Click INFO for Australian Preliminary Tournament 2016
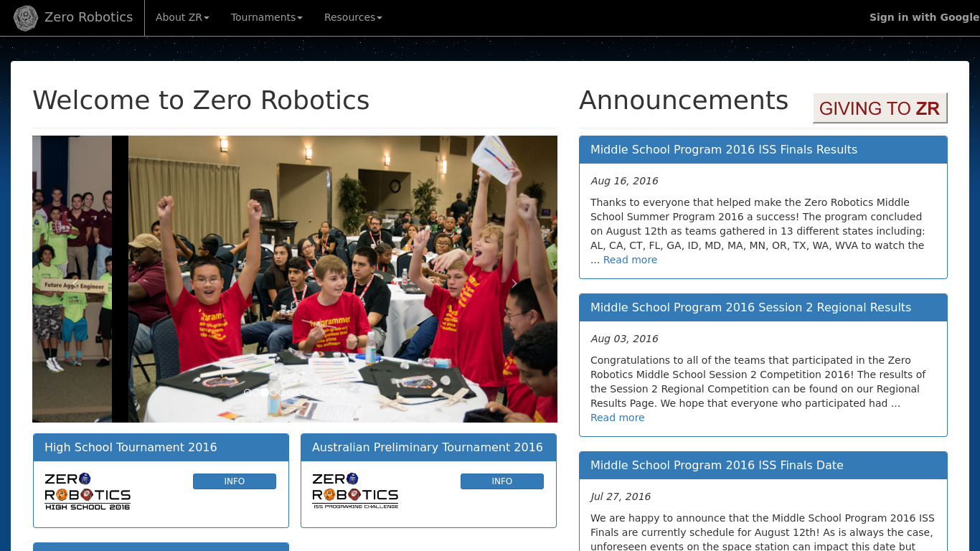This screenshot has height=551, width=980. [x=501, y=481]
